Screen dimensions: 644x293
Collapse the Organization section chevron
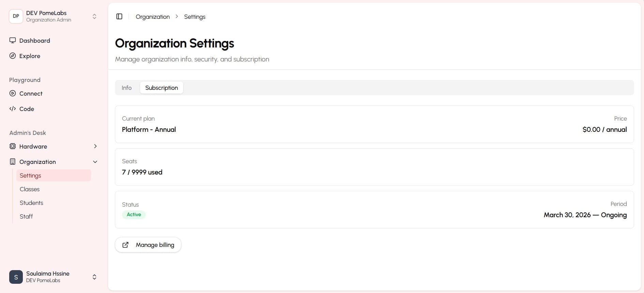click(x=95, y=162)
